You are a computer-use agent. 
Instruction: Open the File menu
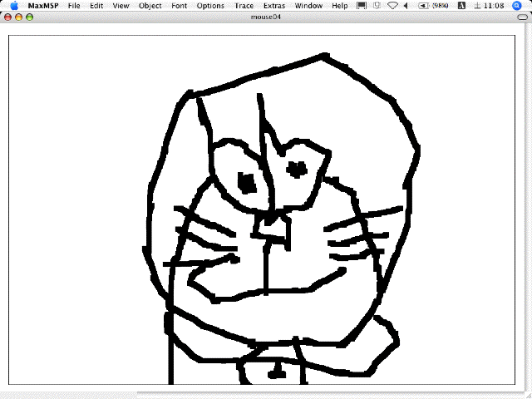74,6
